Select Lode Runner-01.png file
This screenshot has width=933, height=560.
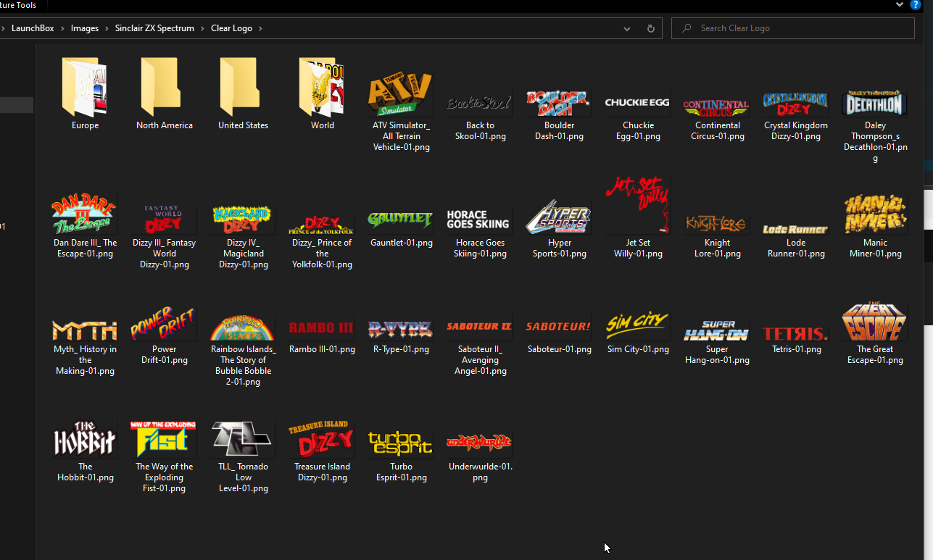(796, 241)
